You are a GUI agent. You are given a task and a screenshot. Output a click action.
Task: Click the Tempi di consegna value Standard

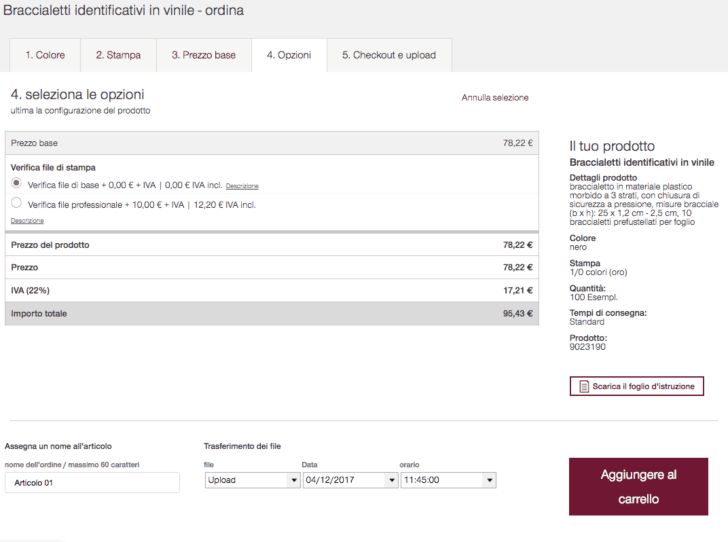pos(587,322)
